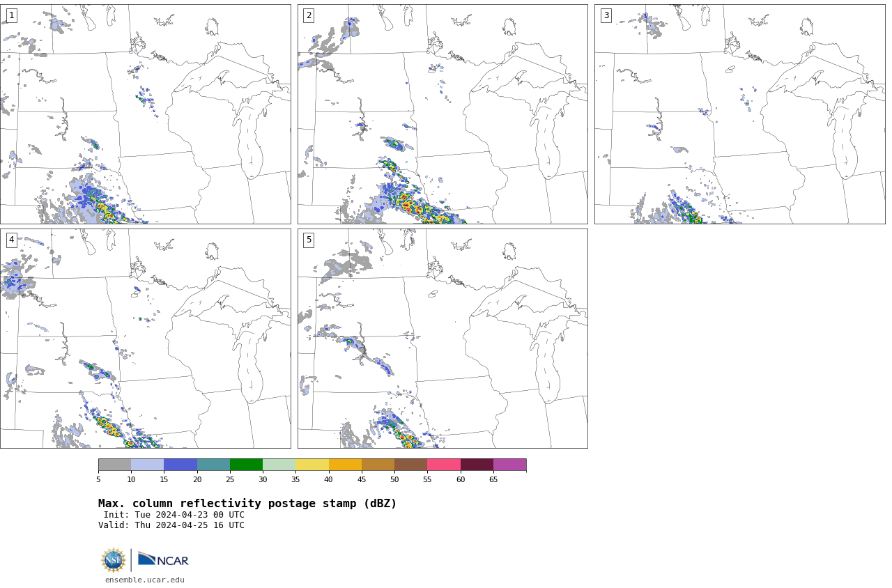892x588 pixels.
Task: Click the panel number label 1
Action: coord(11,15)
